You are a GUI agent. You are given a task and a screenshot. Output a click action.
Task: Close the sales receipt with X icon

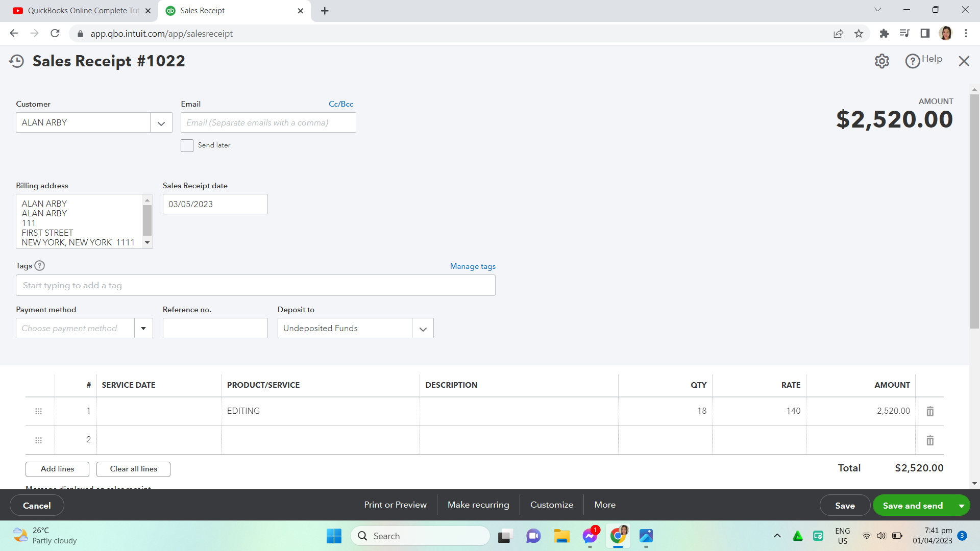964,61
